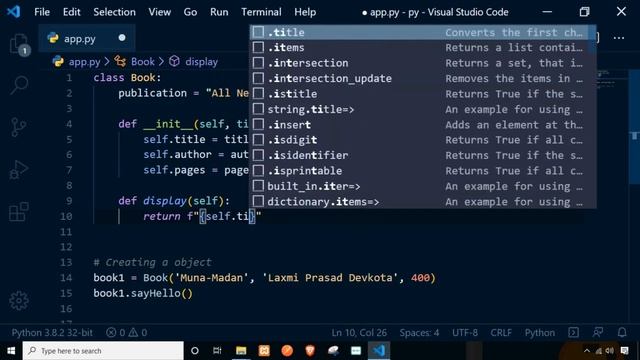This screenshot has height=360, width=640.
Task: Open Brave browser from taskbar
Action: point(310,351)
